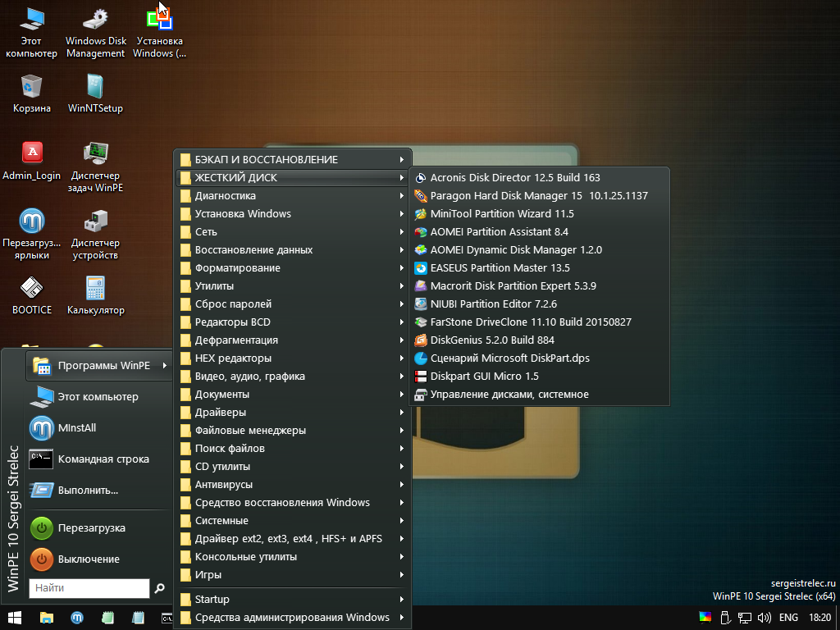The height and width of the screenshot is (630, 840).
Task: Open Системные menu entry
Action: [x=293, y=521]
